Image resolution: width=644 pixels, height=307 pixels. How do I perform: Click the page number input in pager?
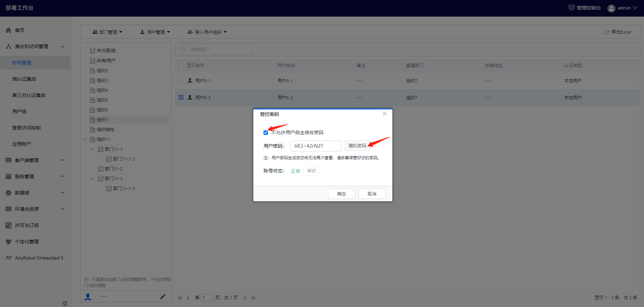[208, 298]
